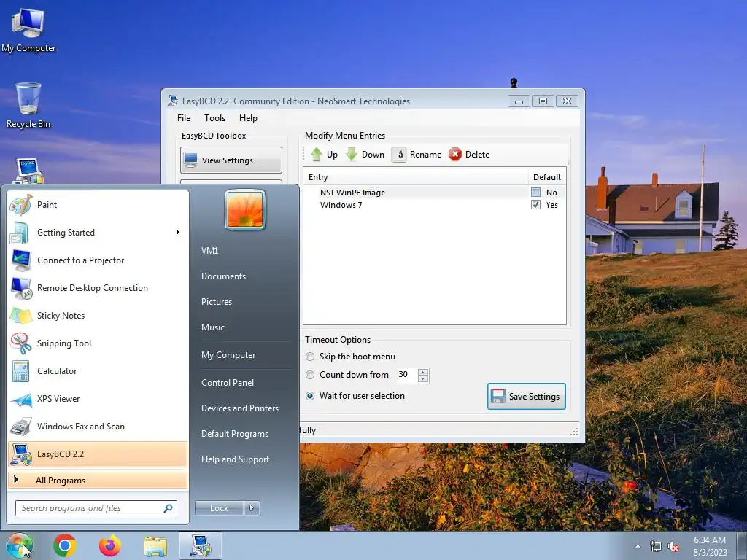Delete the selected boot entry

[x=469, y=155]
